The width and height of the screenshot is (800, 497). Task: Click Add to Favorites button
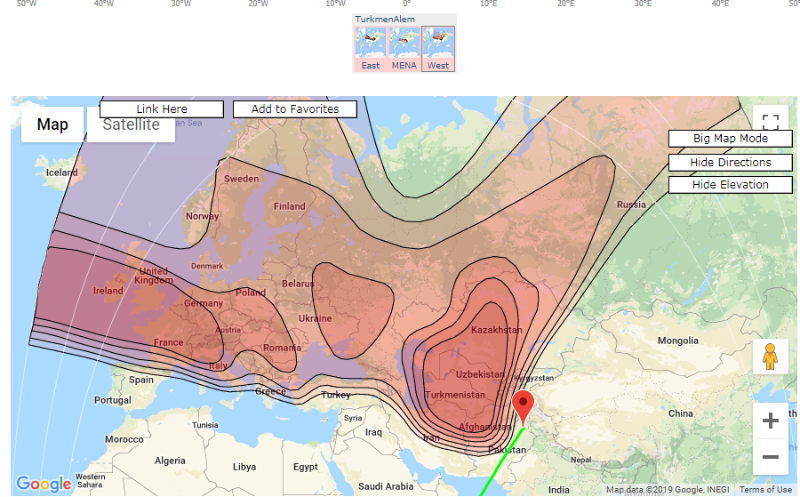[295, 109]
